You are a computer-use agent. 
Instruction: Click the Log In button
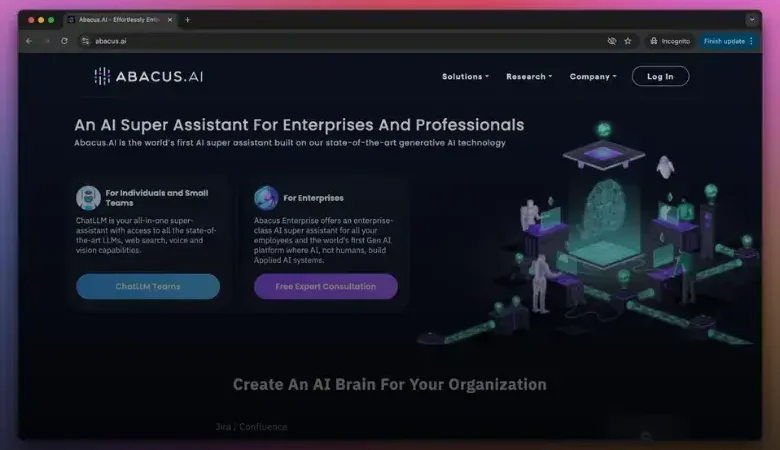(x=660, y=77)
